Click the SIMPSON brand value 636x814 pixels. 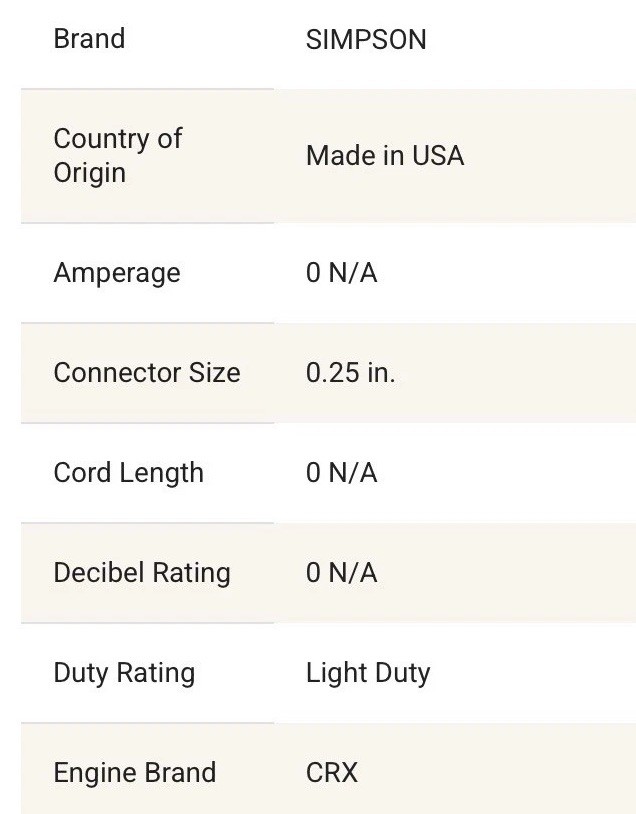coord(366,40)
